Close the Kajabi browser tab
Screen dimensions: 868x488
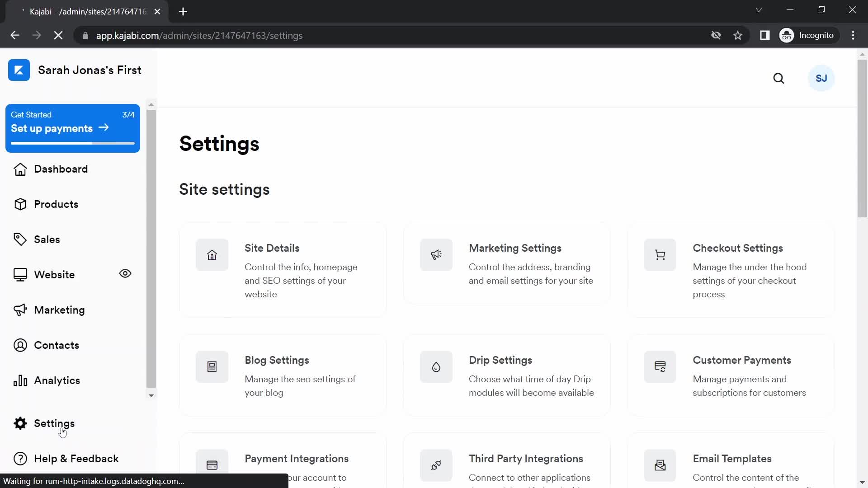point(157,12)
